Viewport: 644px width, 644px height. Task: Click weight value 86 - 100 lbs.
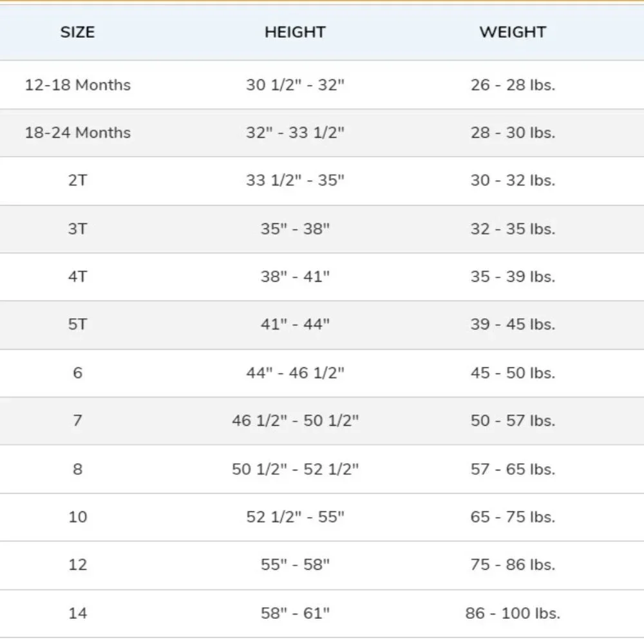coord(513,613)
